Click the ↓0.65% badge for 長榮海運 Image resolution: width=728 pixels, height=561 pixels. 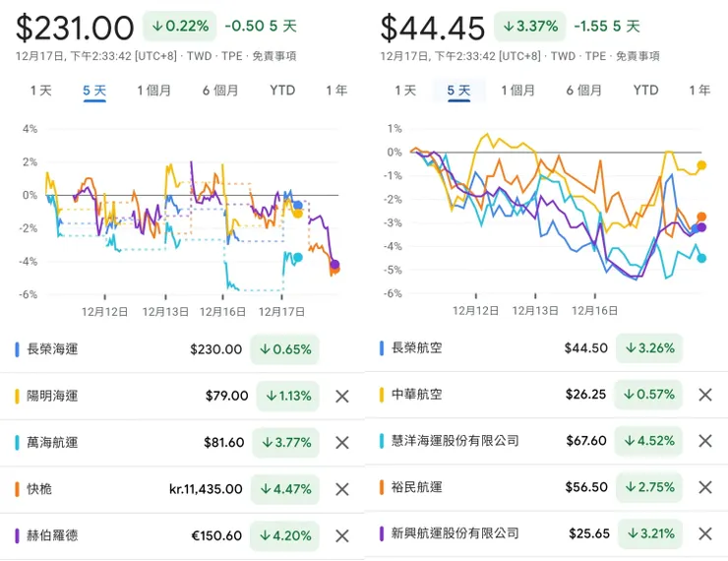284,349
